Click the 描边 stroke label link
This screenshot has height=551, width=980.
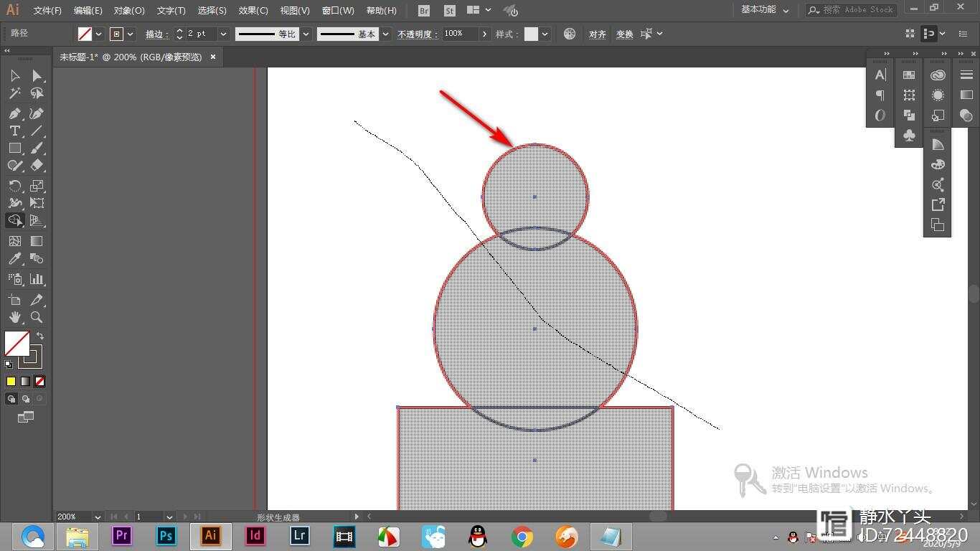click(x=156, y=34)
